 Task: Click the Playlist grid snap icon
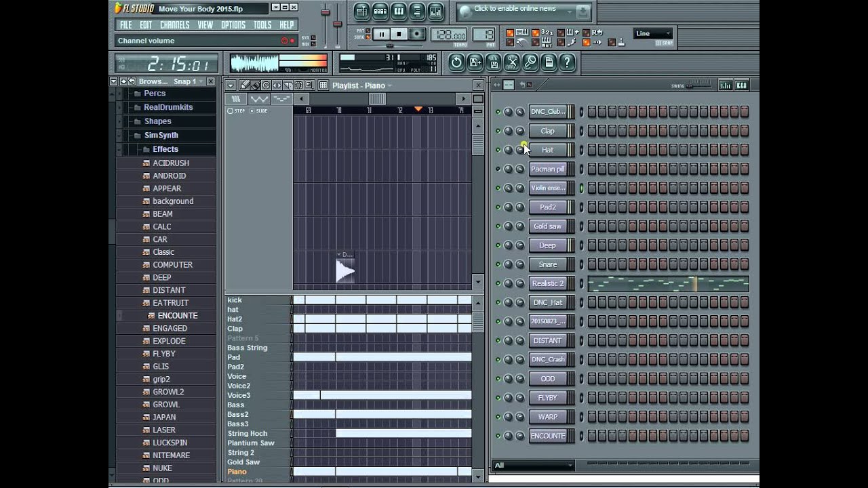pos(323,85)
